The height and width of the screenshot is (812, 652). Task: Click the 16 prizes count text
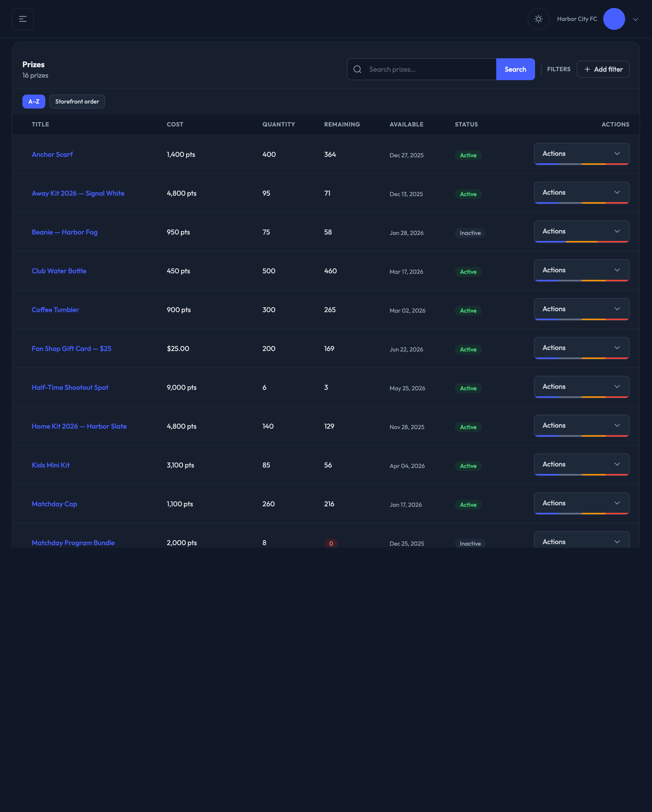pos(35,75)
